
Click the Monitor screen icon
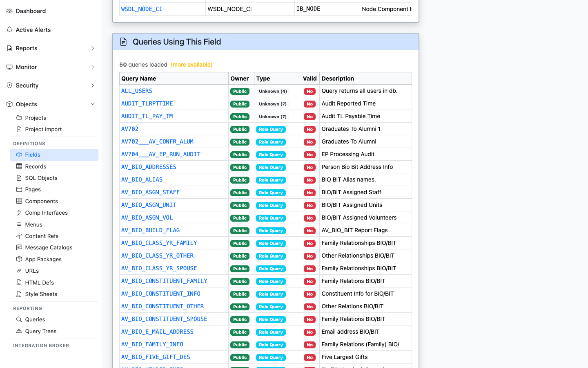click(9, 67)
